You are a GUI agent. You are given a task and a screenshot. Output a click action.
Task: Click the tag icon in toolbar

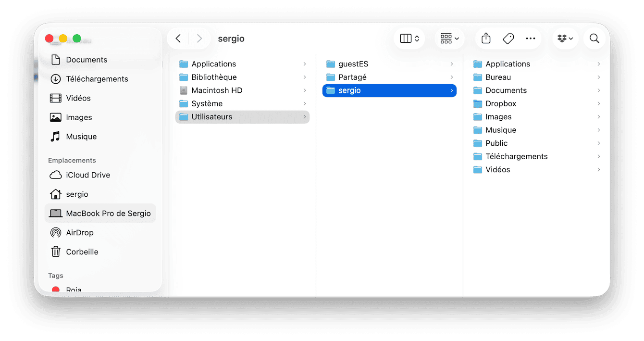tap(508, 38)
